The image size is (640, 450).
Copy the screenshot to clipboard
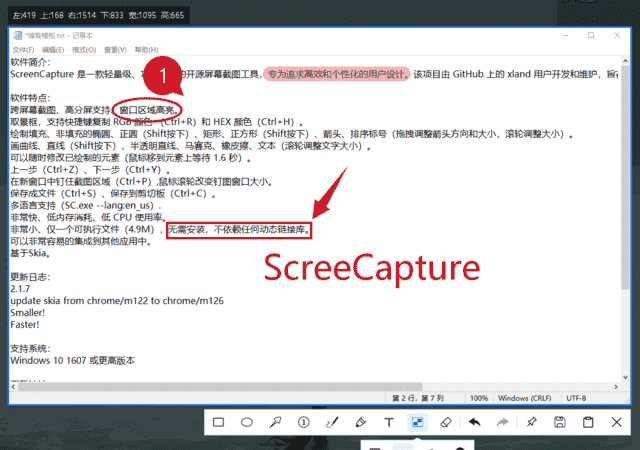coord(588,422)
